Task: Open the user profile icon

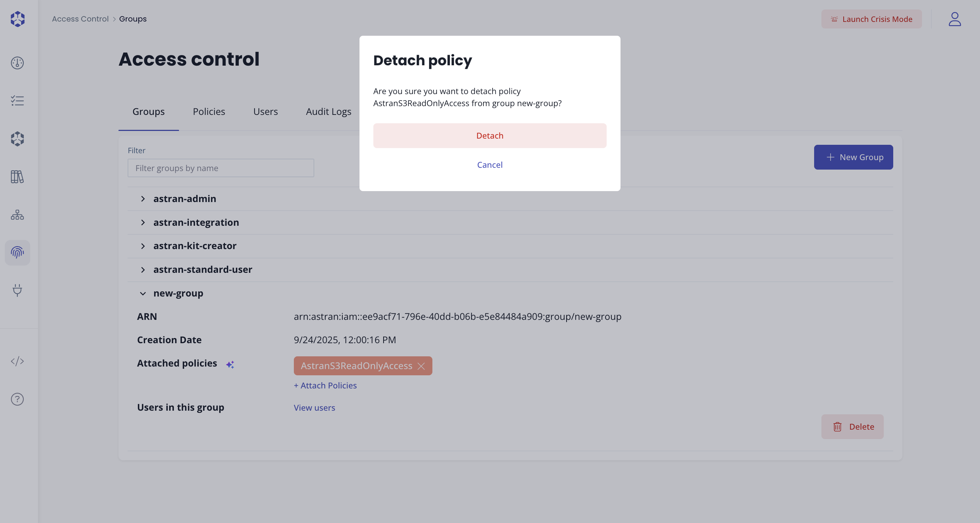Action: click(x=954, y=19)
